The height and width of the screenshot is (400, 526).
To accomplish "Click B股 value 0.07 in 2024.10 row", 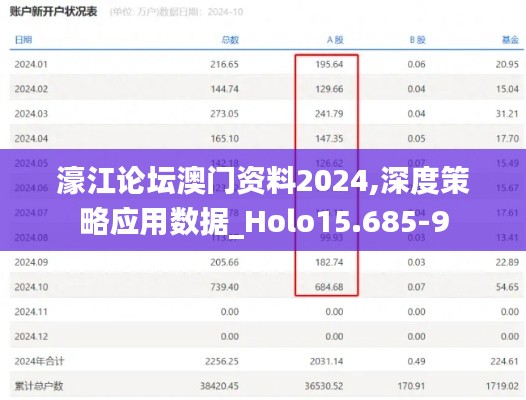I will click(416, 287).
